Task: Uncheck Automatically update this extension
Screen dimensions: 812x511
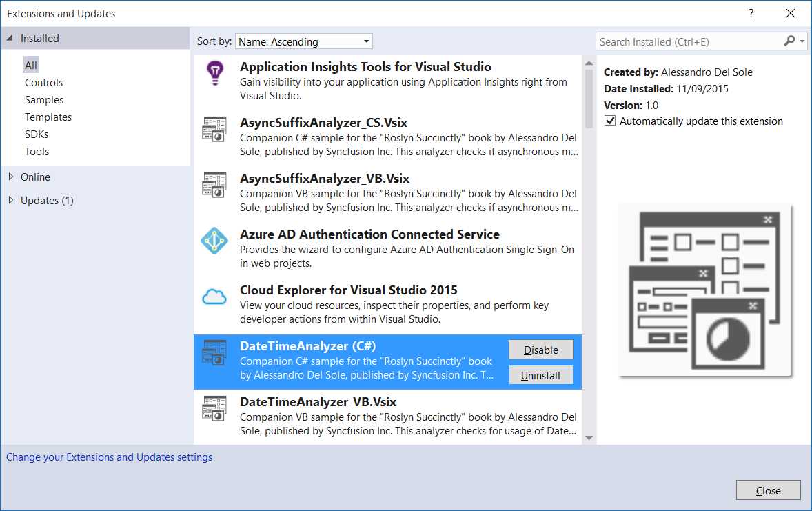Action: 610,121
